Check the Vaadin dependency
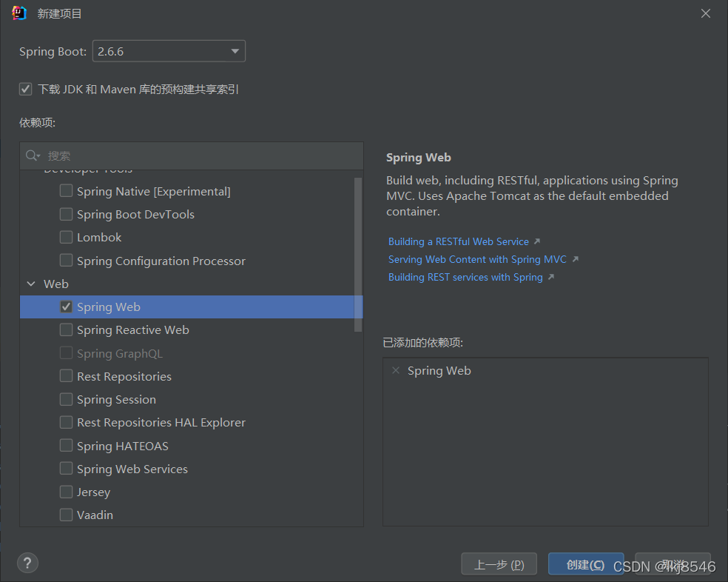This screenshot has height=582, width=728. click(66, 515)
